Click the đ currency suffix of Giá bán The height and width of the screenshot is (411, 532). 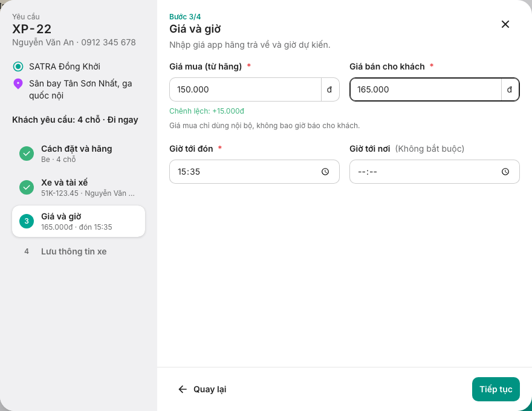[510, 89]
